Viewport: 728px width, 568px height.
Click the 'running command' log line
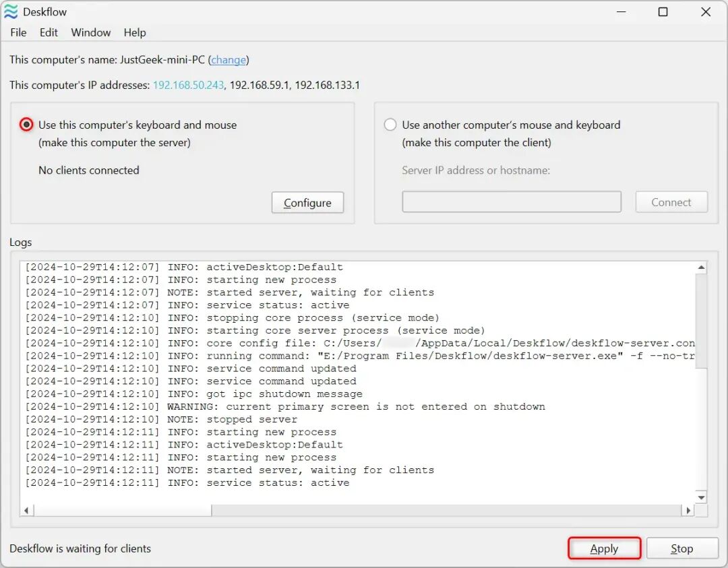click(x=360, y=356)
